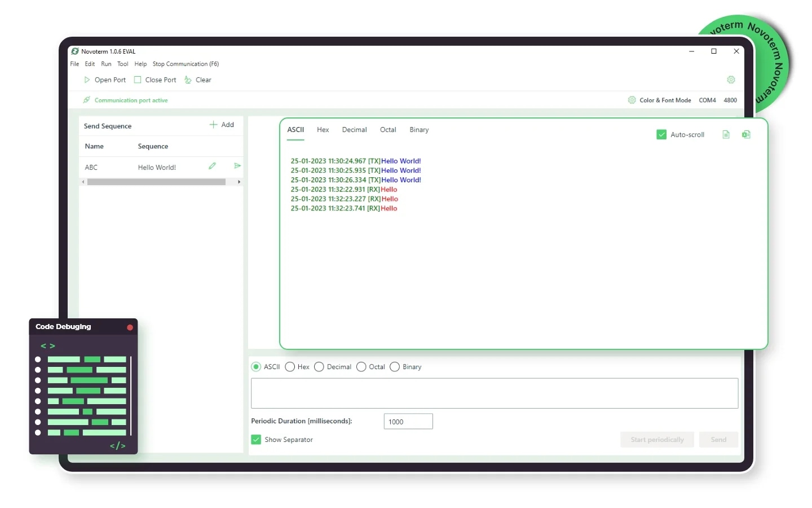Click Color & Font Mode text
This screenshot has width=812, height=508.
click(665, 100)
